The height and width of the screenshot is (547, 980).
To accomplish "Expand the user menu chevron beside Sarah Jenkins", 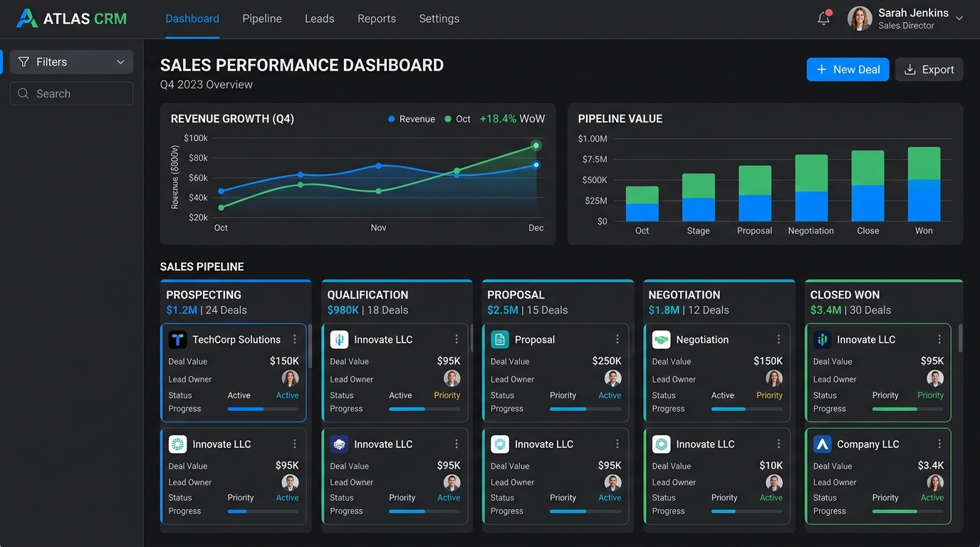I will coord(959,19).
